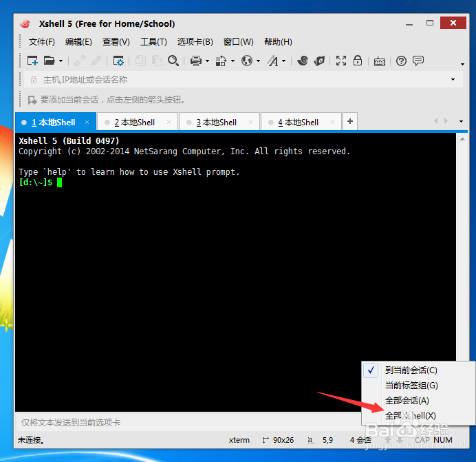The height and width of the screenshot is (462, 476).
Task: Choose 全部Xshell(X) in popup menu
Action: [x=418, y=415]
